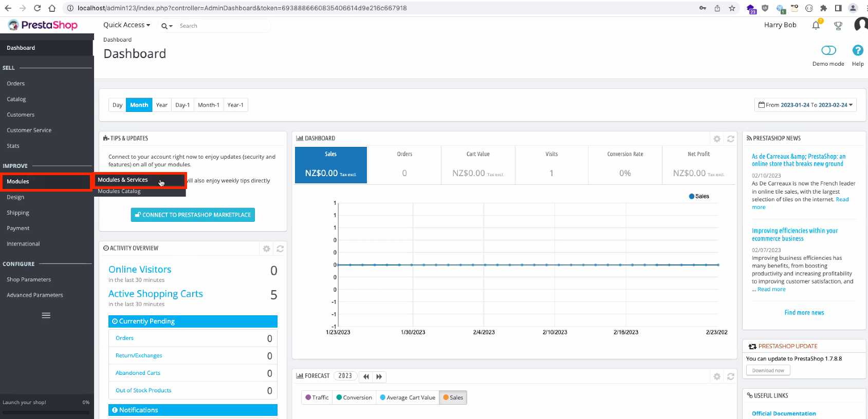Refresh the Dashboard panel
Viewport: 868px width, 419px height.
(x=731, y=139)
